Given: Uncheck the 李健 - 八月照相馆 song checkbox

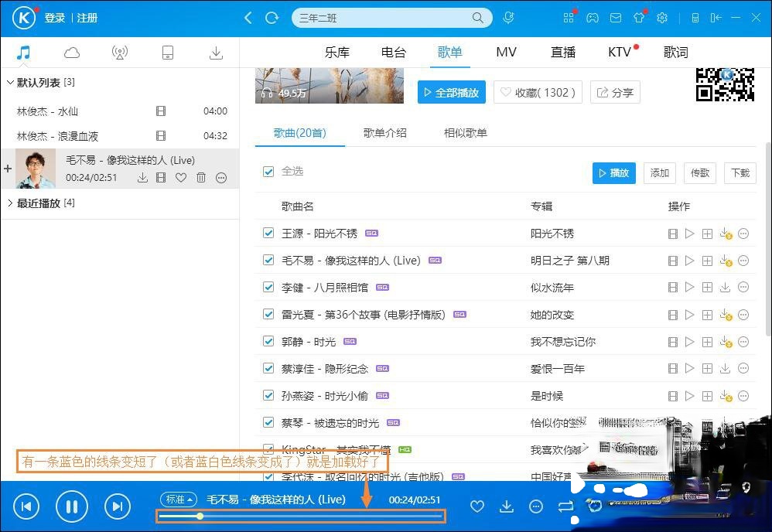Looking at the screenshot, I should pyautogui.click(x=267, y=287).
